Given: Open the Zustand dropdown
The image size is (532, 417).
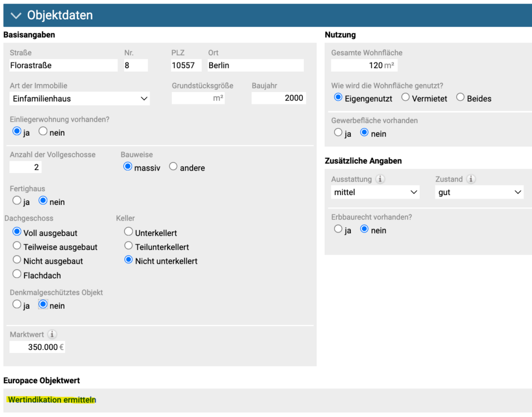Looking at the screenshot, I should pyautogui.click(x=479, y=192).
